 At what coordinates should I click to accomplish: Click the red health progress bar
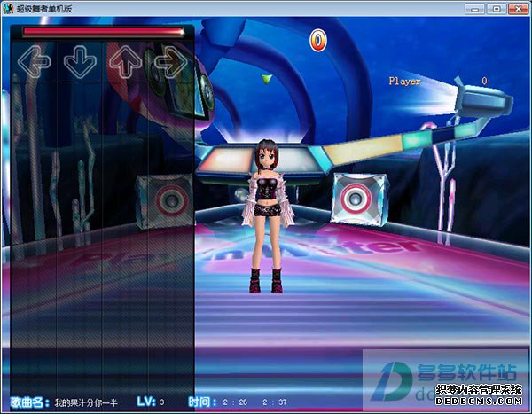tap(103, 32)
